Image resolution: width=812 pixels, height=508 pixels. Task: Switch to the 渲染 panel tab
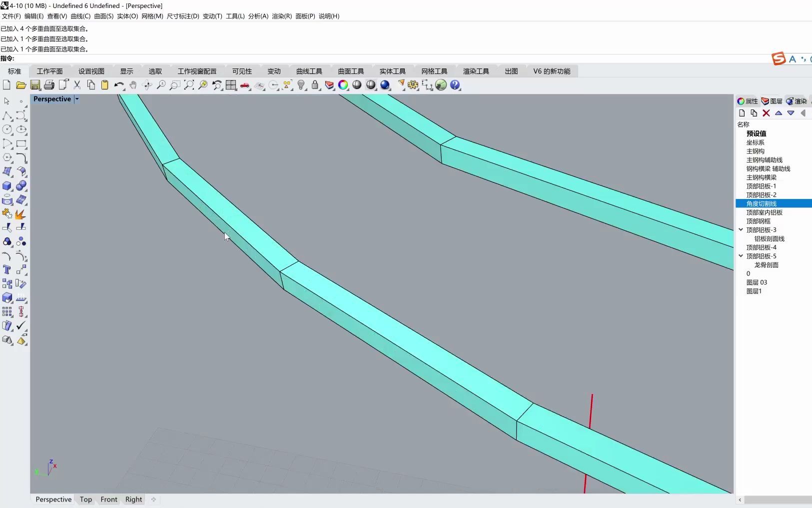click(798, 101)
